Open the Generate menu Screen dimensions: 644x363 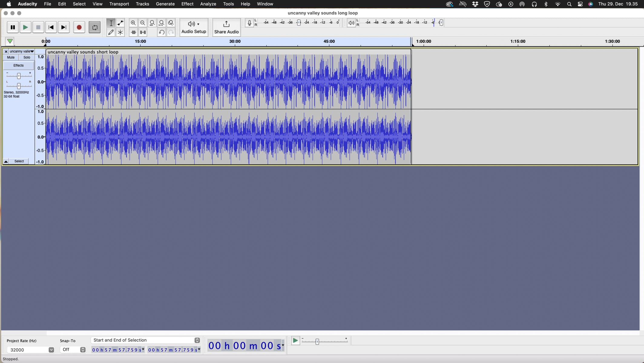(x=165, y=4)
